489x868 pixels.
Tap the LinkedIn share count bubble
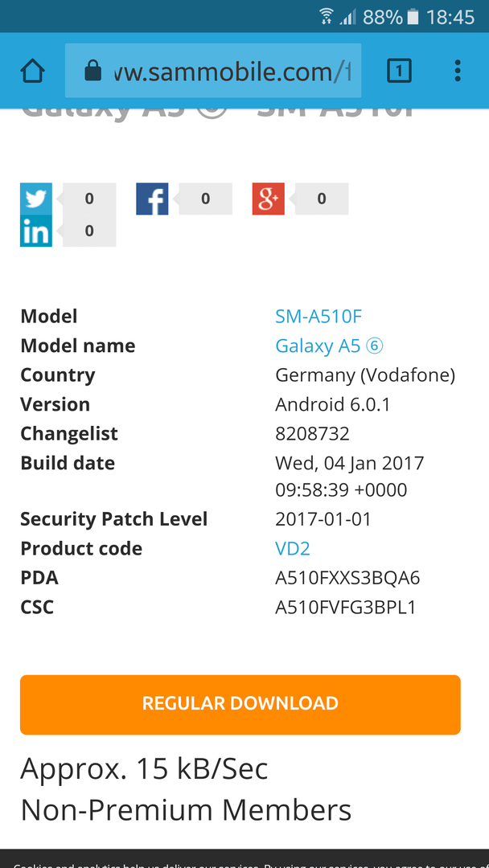[x=89, y=231]
